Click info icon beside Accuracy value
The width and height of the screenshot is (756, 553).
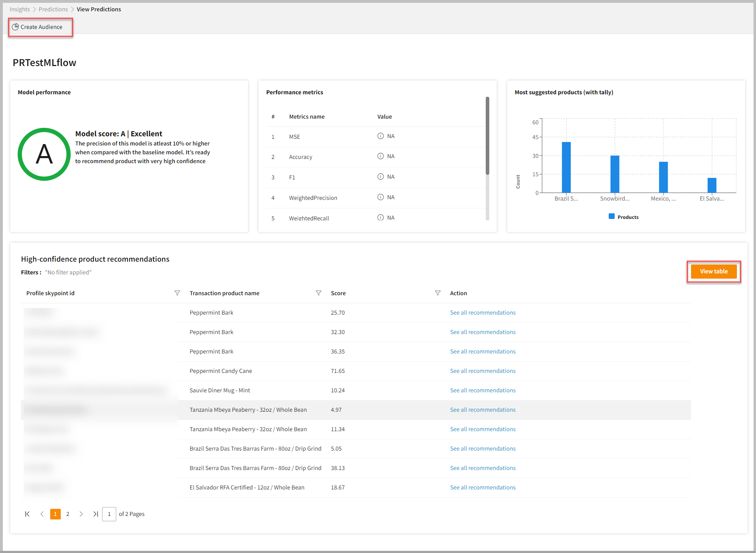380,156
